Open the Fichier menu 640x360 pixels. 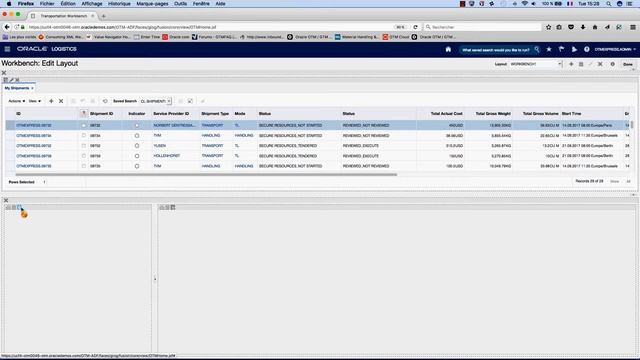(47, 4)
